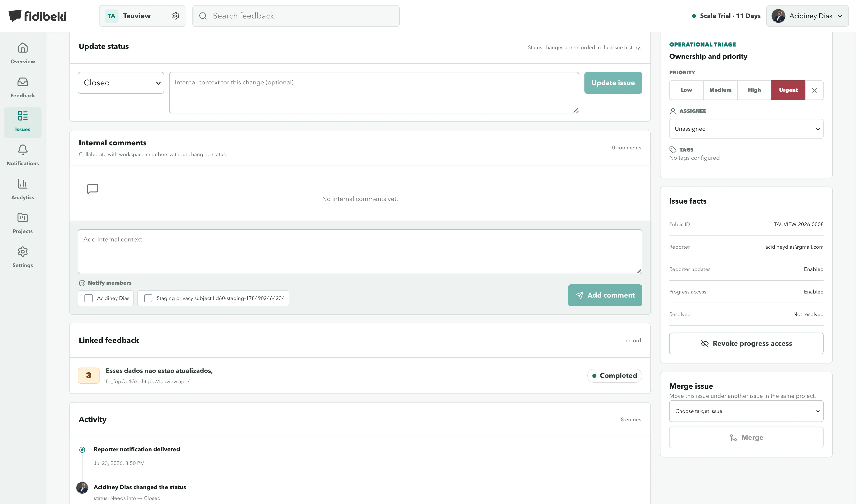Click the assignee person icon

pyautogui.click(x=673, y=111)
